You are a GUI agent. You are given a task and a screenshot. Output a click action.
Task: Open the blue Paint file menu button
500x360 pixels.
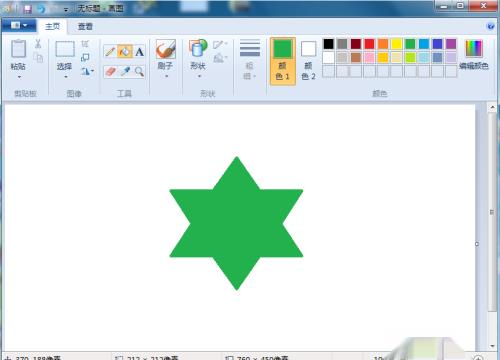(19, 26)
